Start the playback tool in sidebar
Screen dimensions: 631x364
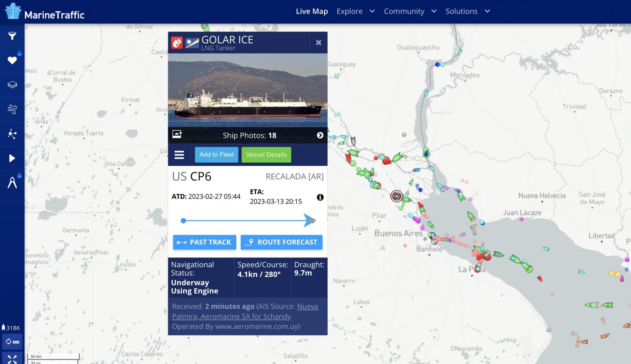pos(12,158)
